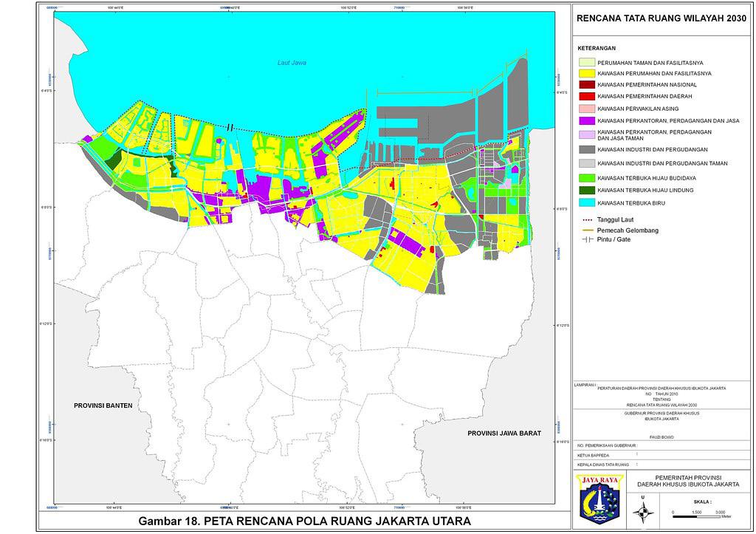Image resolution: width=756 pixels, height=534 pixels.
Task: Click the title 'RENCANA TATA RUANG WILAYAH 2030'
Action: coord(661,18)
